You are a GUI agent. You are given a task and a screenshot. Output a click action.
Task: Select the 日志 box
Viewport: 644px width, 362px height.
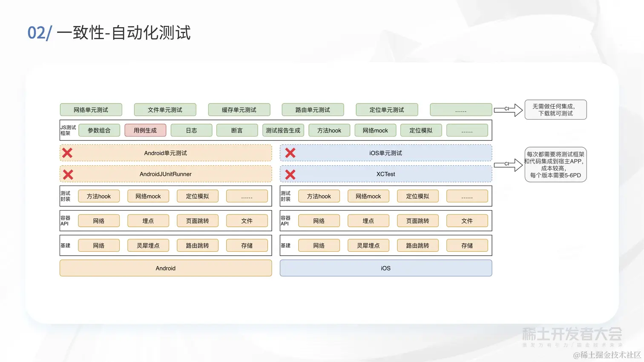[191, 131]
